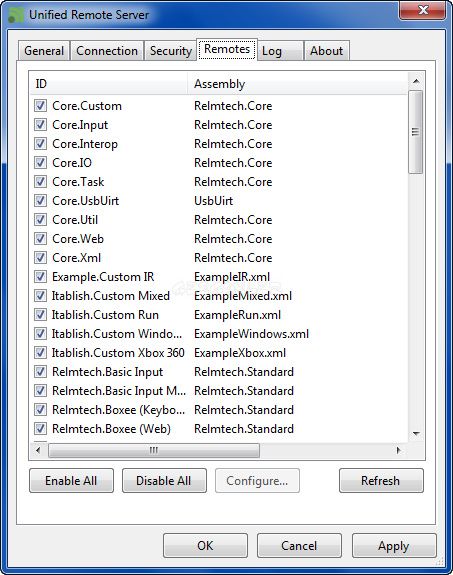Screen dimensions: 453x575
Task: Select the Core.UsbUirt row name
Action: [86, 201]
